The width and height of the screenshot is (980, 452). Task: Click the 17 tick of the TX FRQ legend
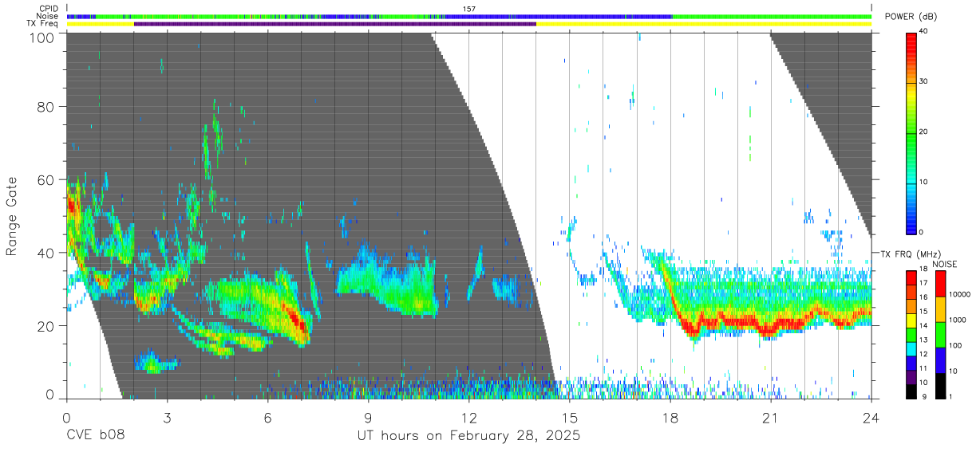pyautogui.click(x=924, y=283)
